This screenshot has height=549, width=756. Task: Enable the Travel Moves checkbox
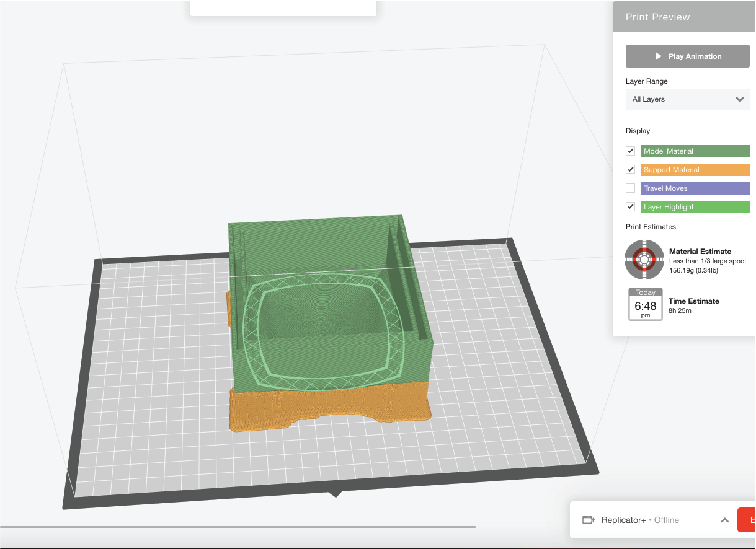630,188
